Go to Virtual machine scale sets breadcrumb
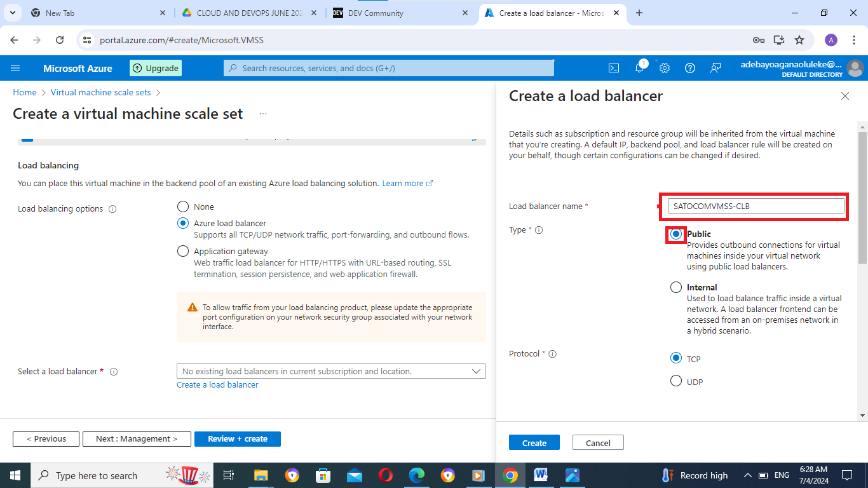The image size is (868, 488). point(101,92)
